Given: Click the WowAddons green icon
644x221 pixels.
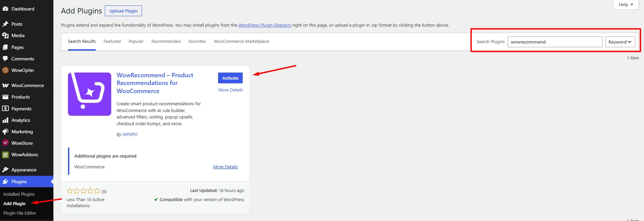Looking at the screenshot, I should [x=5, y=155].
